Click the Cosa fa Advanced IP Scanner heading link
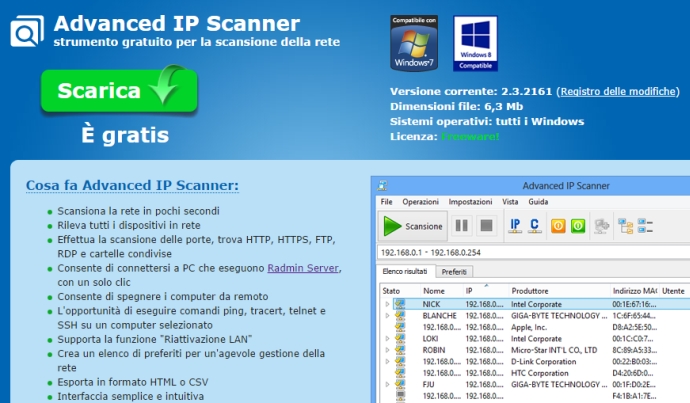 132,185
